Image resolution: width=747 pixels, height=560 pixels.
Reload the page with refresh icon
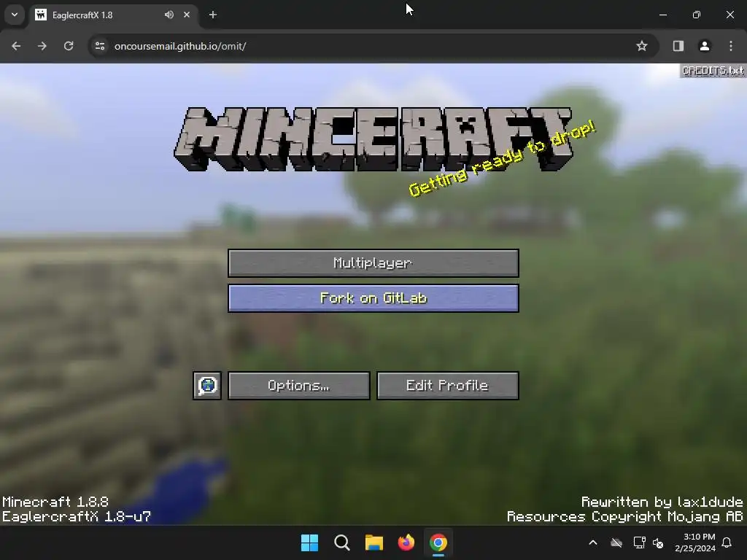(69, 46)
